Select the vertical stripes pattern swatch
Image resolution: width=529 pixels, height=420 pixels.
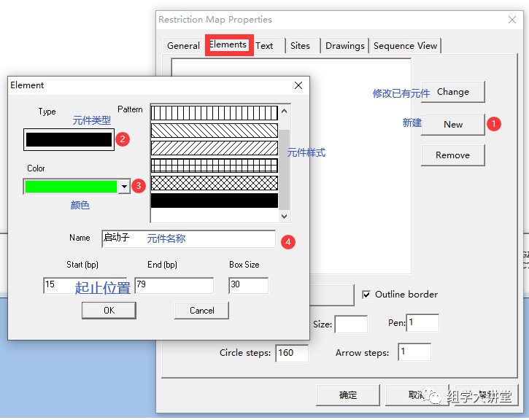214,113
